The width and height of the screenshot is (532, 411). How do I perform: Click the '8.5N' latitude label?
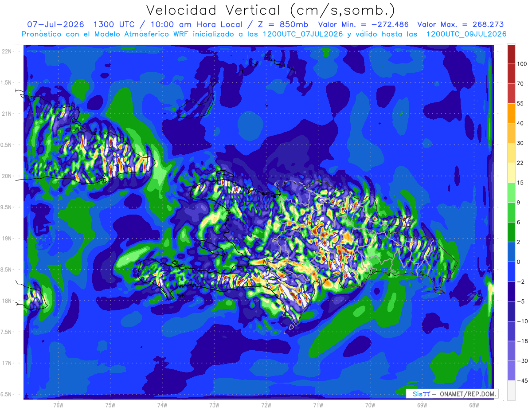tap(7, 270)
